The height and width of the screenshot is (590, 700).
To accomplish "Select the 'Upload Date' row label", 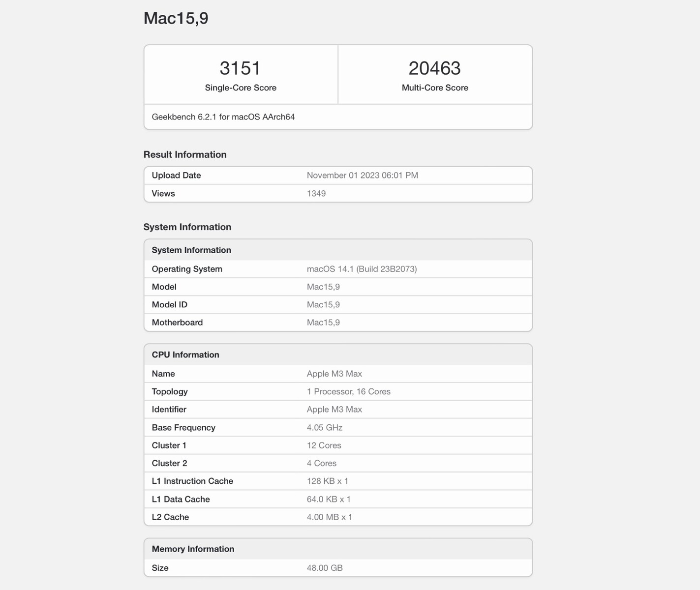I will [176, 176].
